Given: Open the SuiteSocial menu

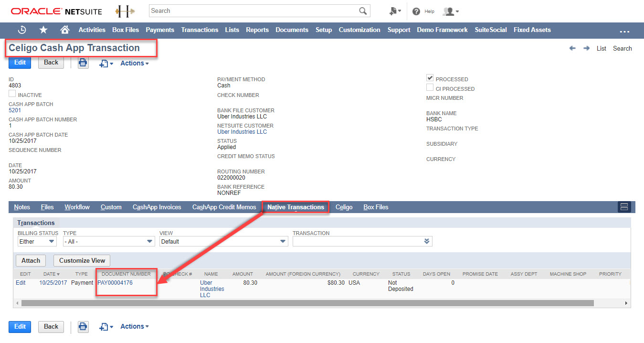Looking at the screenshot, I should [x=491, y=30].
